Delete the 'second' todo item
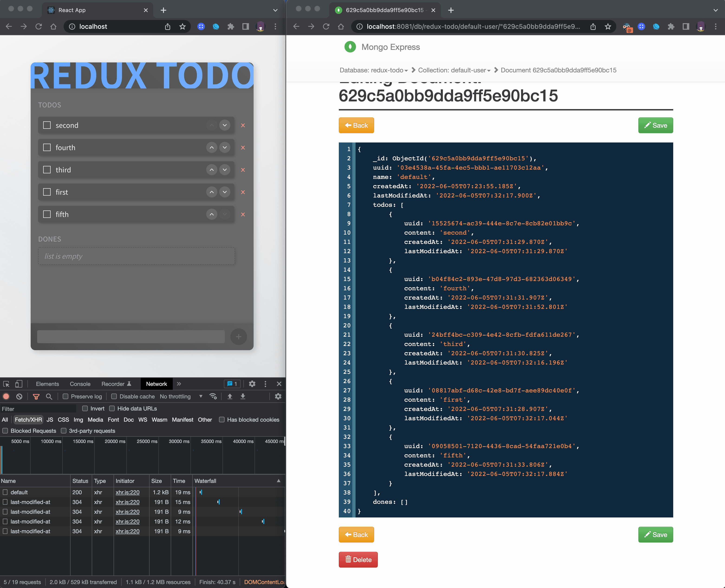This screenshot has height=588, width=725. click(x=243, y=125)
